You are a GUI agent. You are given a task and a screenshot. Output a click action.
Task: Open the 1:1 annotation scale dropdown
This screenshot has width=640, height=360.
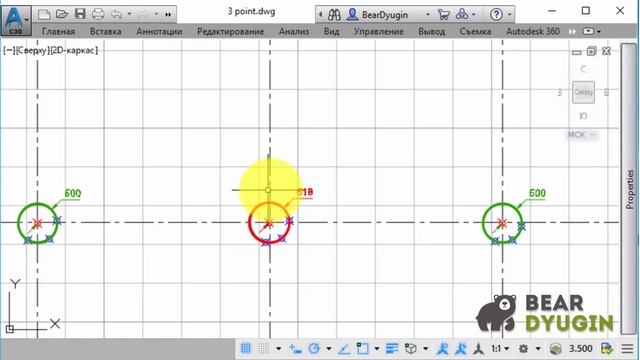point(500,349)
